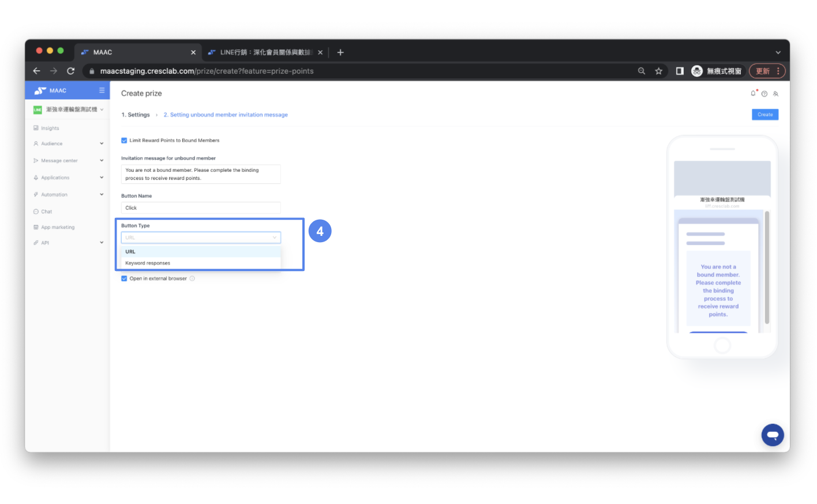Click the phone preview scrollbar

[x=767, y=268]
